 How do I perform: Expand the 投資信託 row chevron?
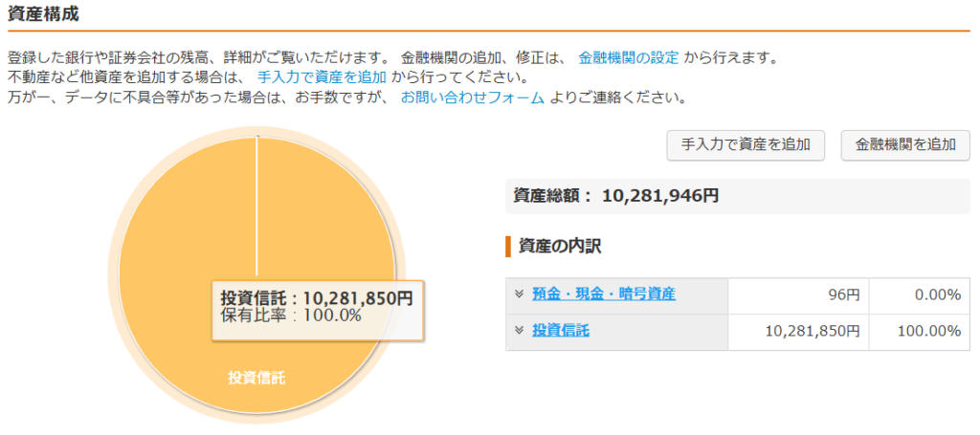519,330
